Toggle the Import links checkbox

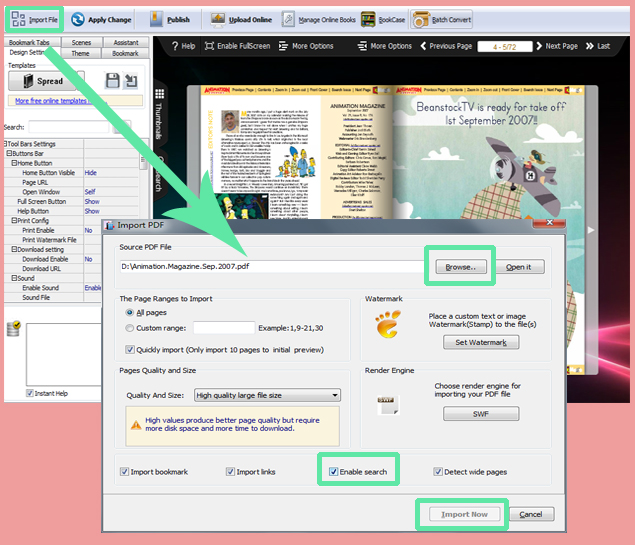pos(230,472)
